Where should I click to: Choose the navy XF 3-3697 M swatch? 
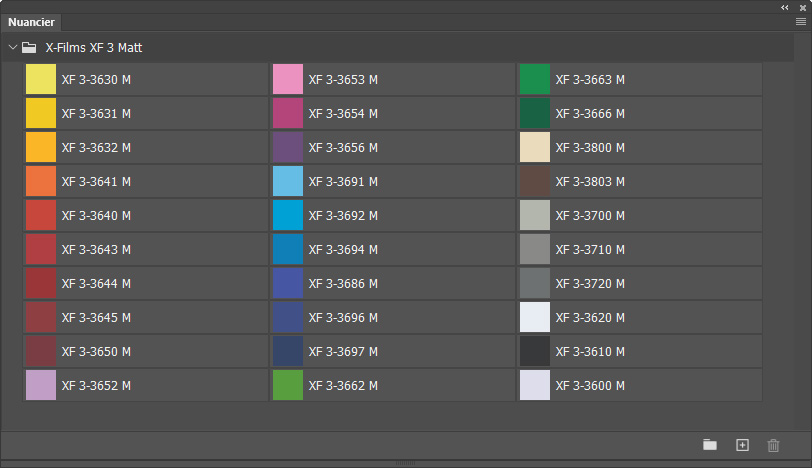point(288,352)
